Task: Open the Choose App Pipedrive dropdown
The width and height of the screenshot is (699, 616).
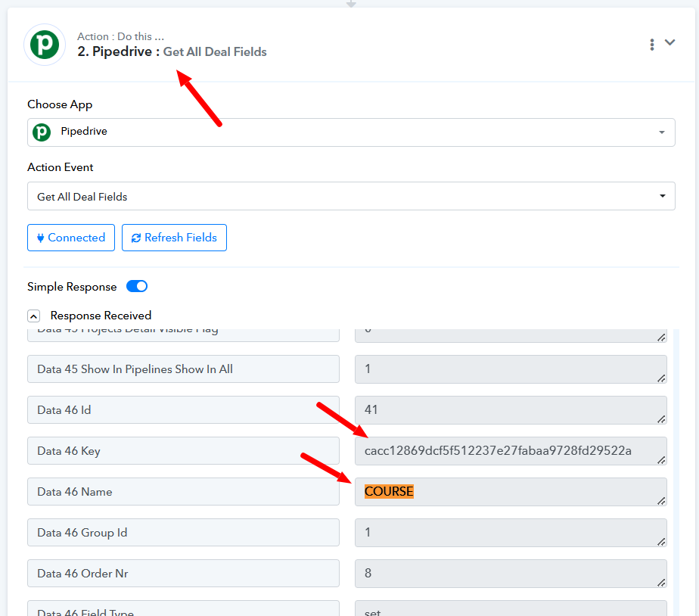Action: tap(351, 132)
